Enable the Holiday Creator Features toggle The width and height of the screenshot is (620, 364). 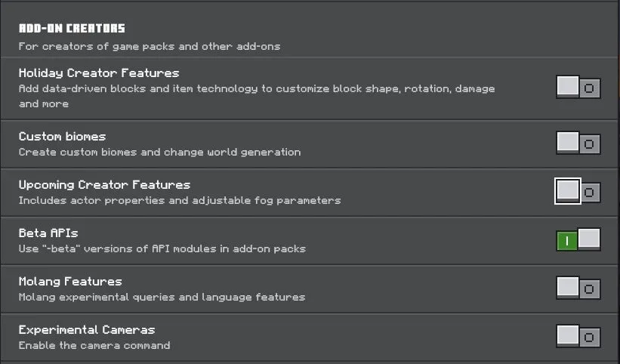coord(578,87)
